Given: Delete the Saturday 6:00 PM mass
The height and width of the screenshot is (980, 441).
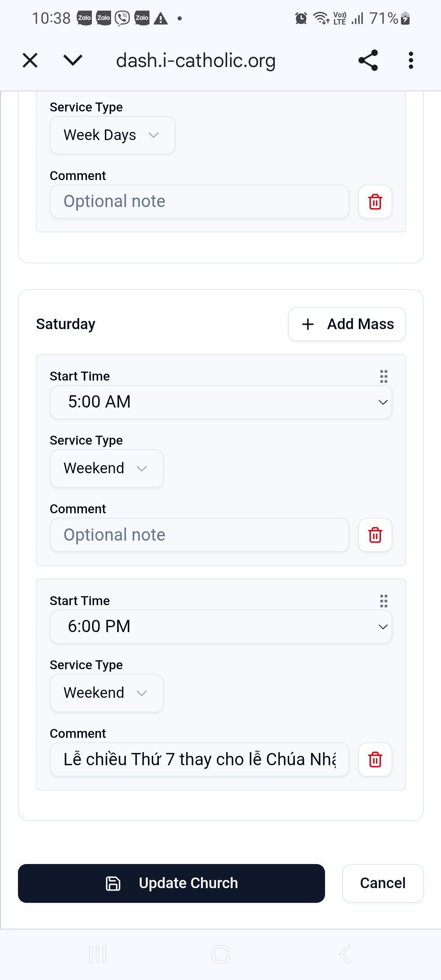Looking at the screenshot, I should 375,759.
